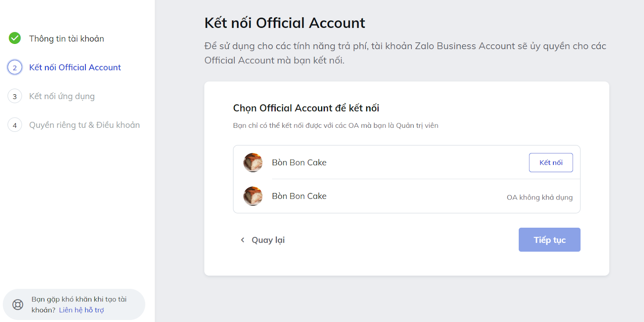Select the Kết nối Official Account step
This screenshot has height=322, width=644.
(75, 67)
